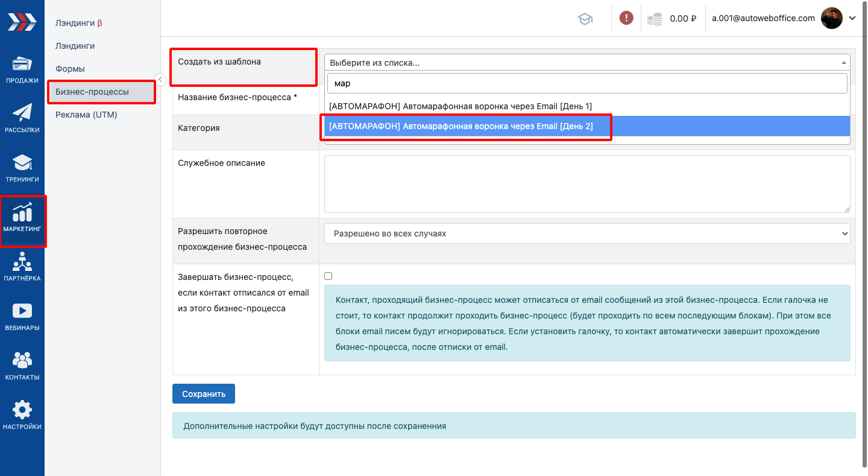Screen dimensions: 868x476
Task: Open the Рассылки paper plane icon
Action: (22, 118)
